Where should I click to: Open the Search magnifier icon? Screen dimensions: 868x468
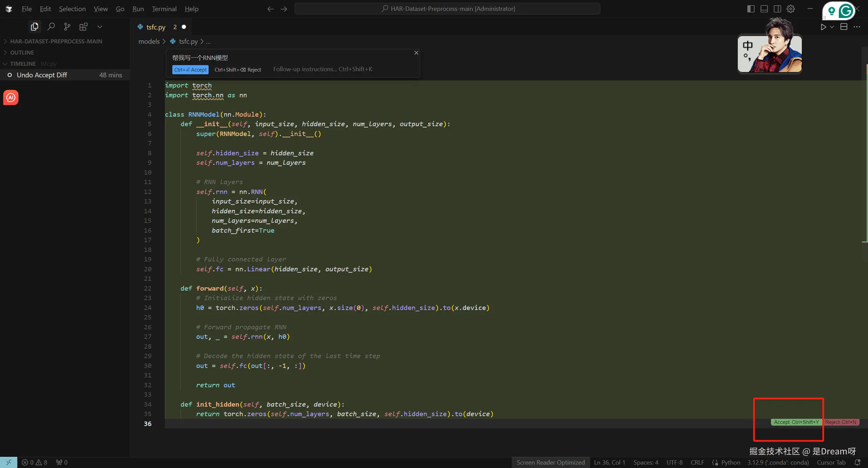(51, 26)
